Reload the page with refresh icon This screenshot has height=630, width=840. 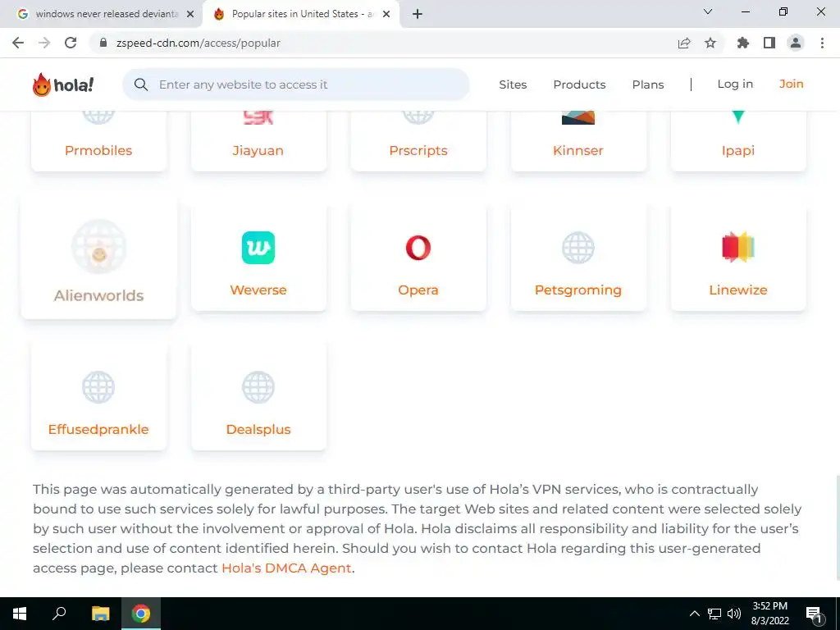point(71,43)
